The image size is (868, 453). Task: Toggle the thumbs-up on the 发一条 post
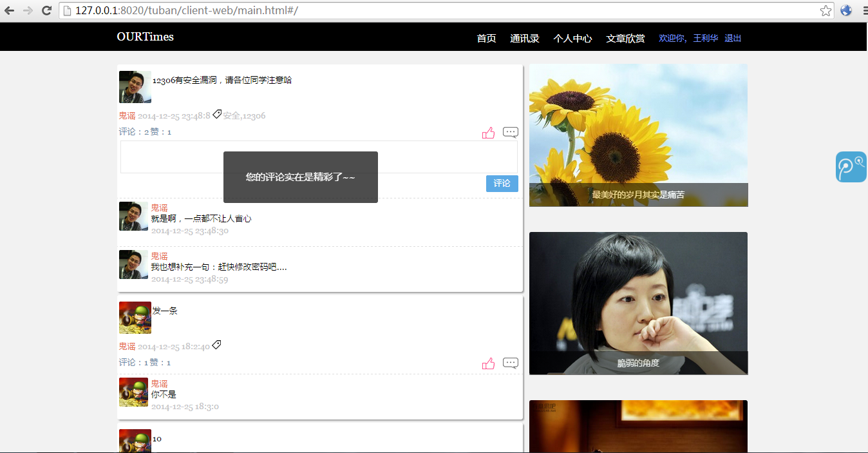[489, 362]
